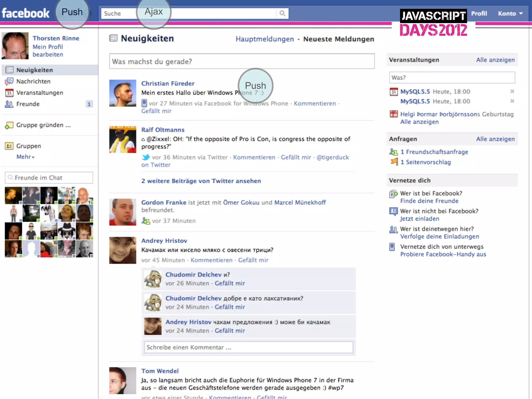Click the Veranstaltungen calendar icon in sidebar
The image size is (532, 399).
pos(9,93)
